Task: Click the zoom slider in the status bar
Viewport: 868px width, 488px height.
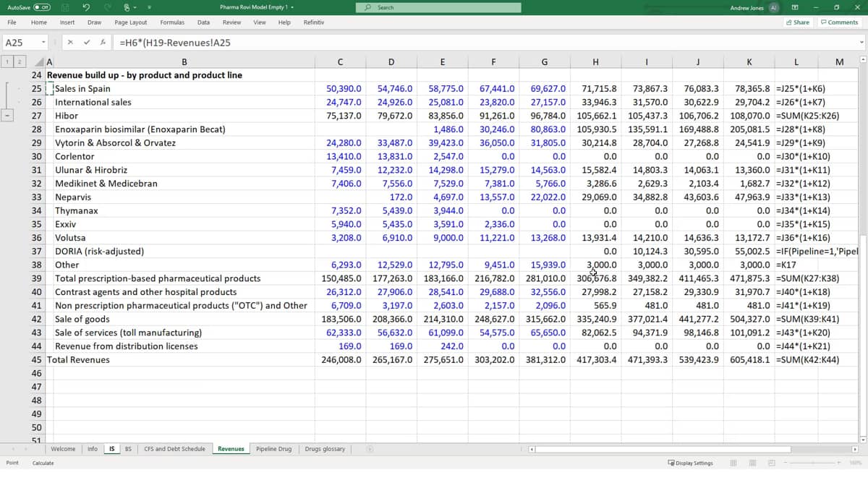Action: (x=811, y=463)
